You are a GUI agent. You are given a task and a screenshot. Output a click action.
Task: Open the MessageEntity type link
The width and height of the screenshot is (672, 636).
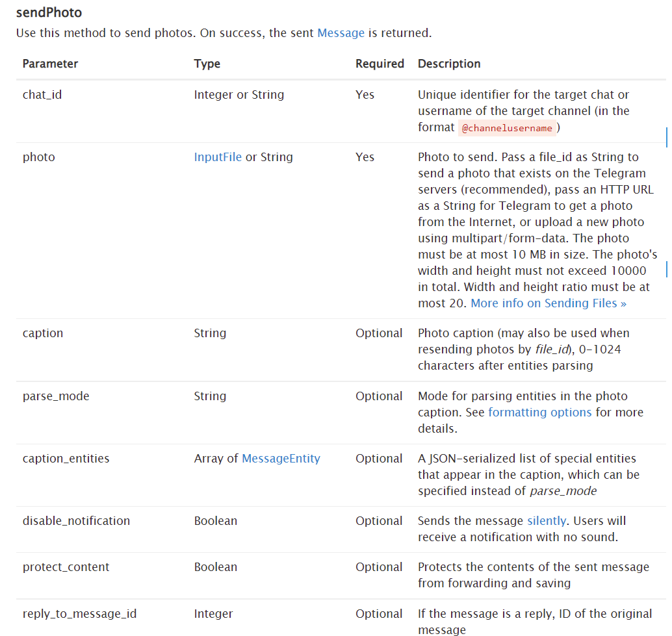click(281, 459)
